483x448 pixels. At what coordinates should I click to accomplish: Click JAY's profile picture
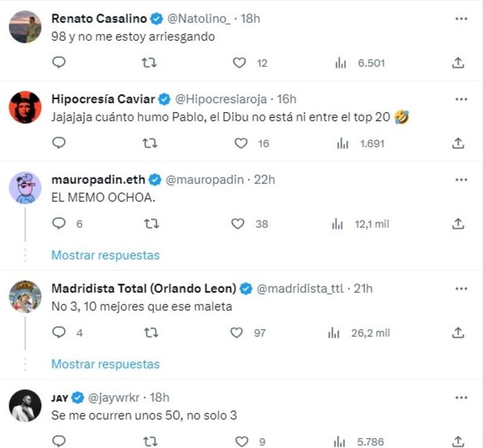[x=25, y=406]
